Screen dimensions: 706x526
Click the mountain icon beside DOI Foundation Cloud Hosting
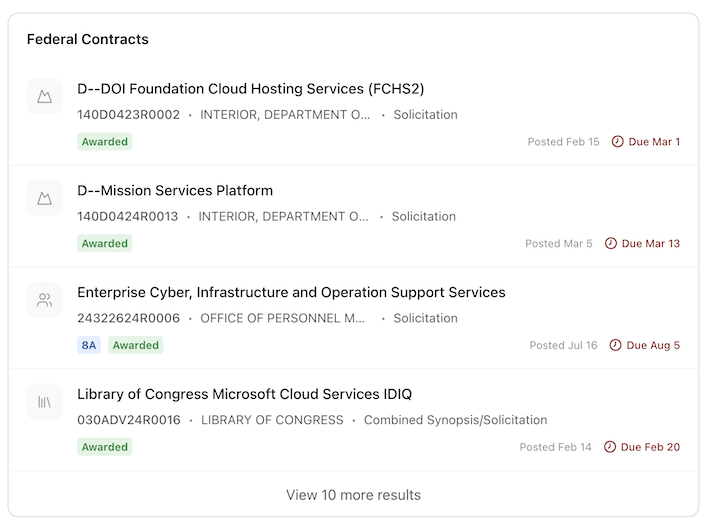(44, 97)
